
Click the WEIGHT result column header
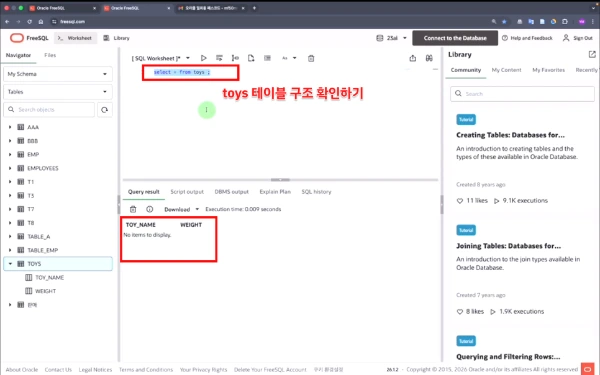click(191, 225)
